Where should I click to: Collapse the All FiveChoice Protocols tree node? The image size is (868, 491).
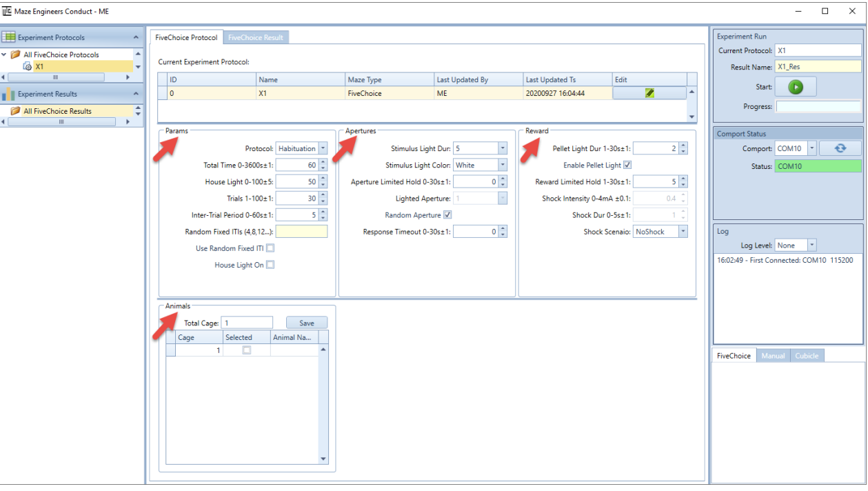click(5, 54)
